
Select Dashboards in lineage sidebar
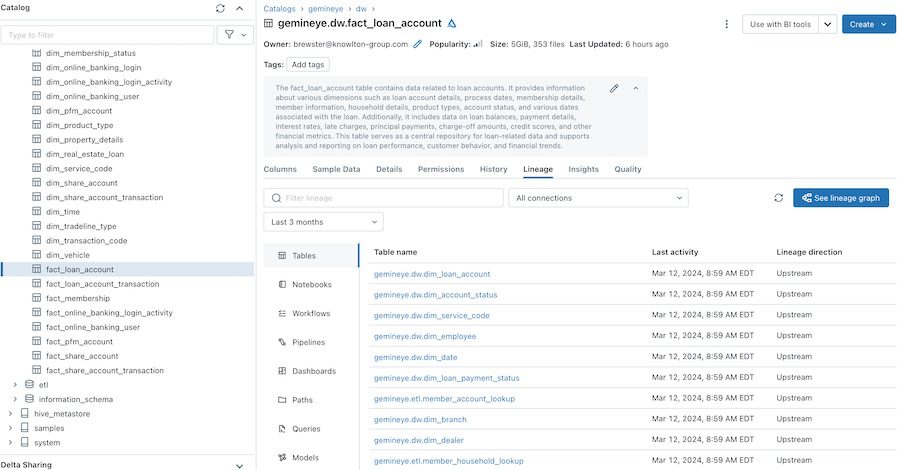[311, 371]
